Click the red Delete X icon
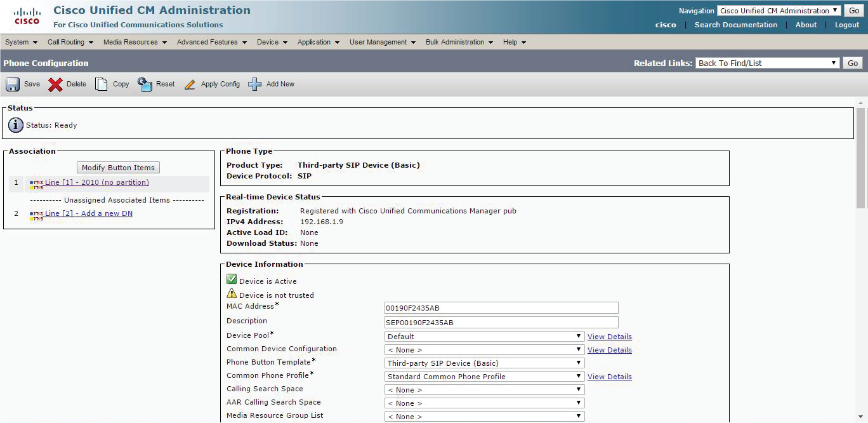The width and height of the screenshot is (868, 423). click(x=56, y=84)
